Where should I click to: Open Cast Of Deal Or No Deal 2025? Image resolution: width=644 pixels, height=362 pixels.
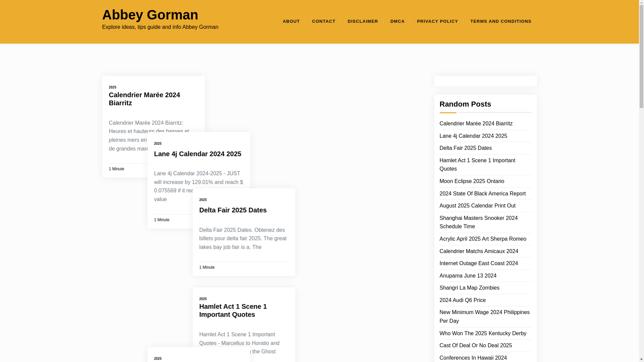point(476,345)
